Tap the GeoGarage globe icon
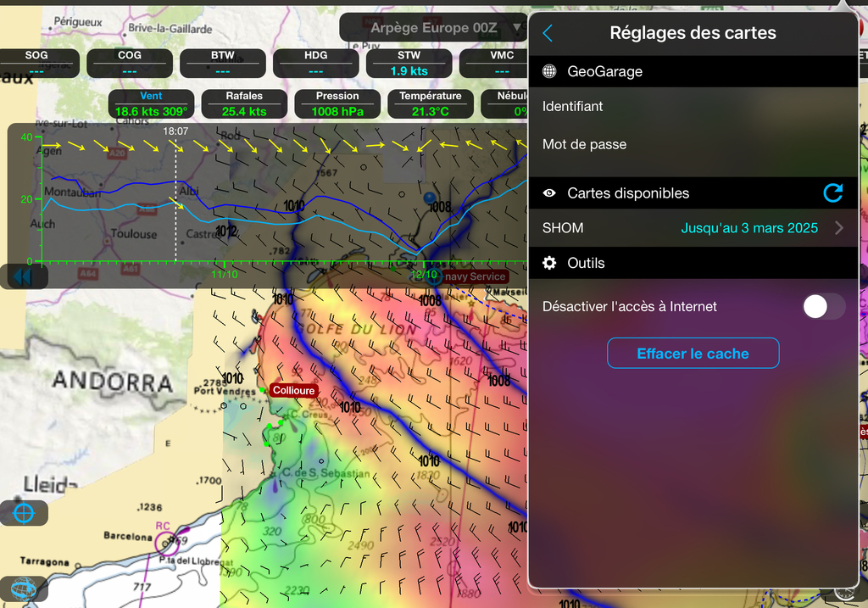 (x=549, y=71)
